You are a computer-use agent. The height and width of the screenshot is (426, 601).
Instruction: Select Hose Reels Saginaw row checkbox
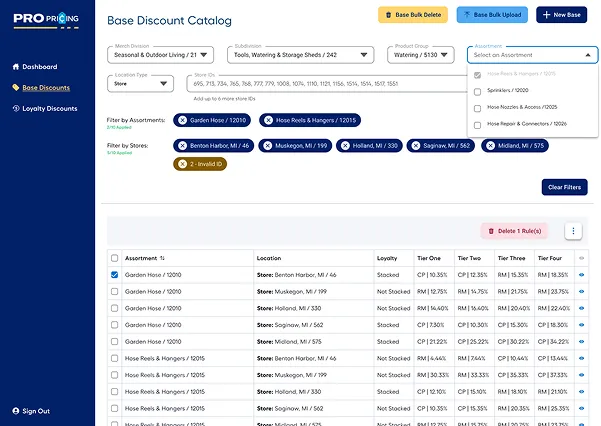pos(115,408)
